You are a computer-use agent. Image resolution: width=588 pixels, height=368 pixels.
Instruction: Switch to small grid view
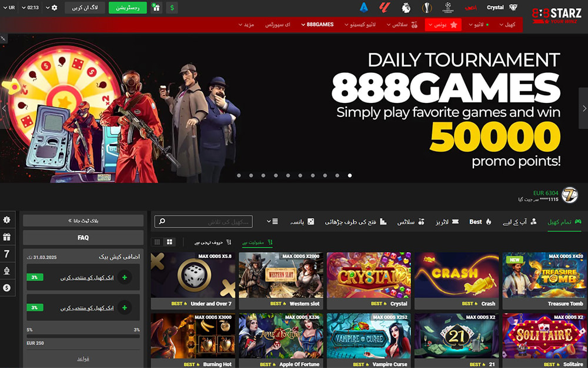[x=157, y=242]
